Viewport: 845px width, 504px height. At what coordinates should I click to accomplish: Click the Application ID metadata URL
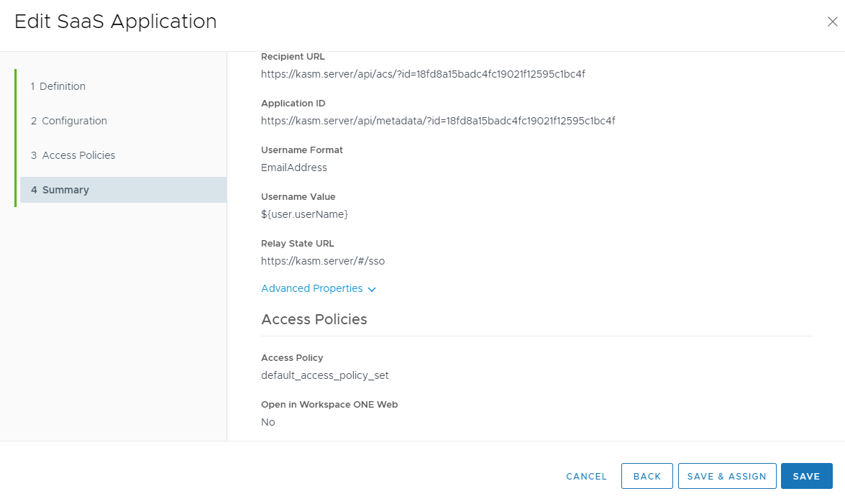tap(437, 121)
